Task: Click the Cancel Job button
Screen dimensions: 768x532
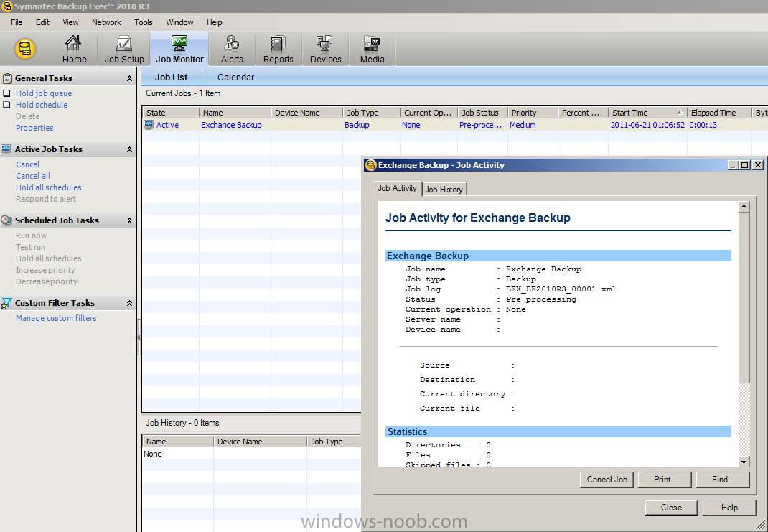Action: coord(607,480)
